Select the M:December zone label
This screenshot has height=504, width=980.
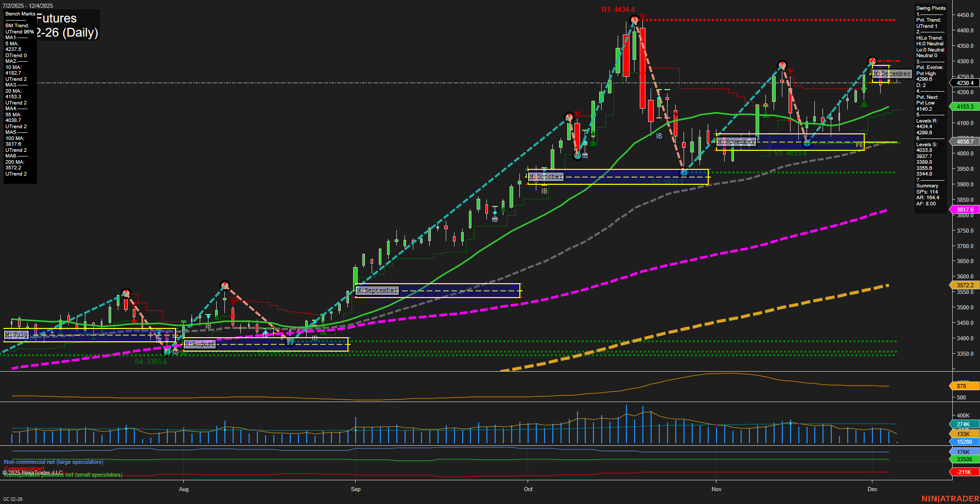tap(891, 74)
